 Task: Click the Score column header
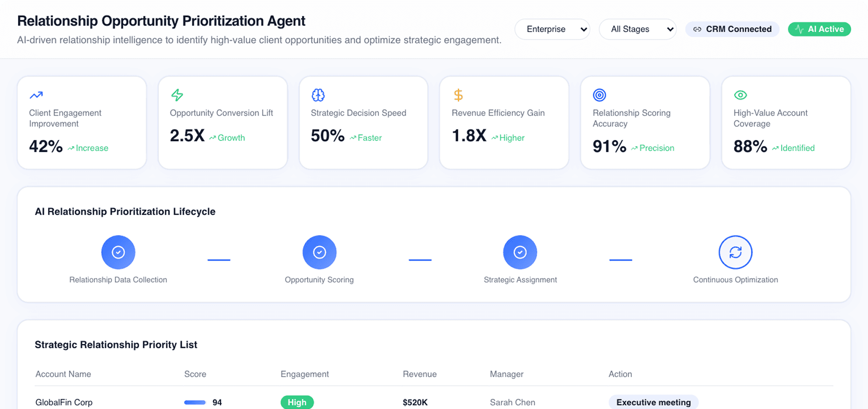(x=195, y=374)
